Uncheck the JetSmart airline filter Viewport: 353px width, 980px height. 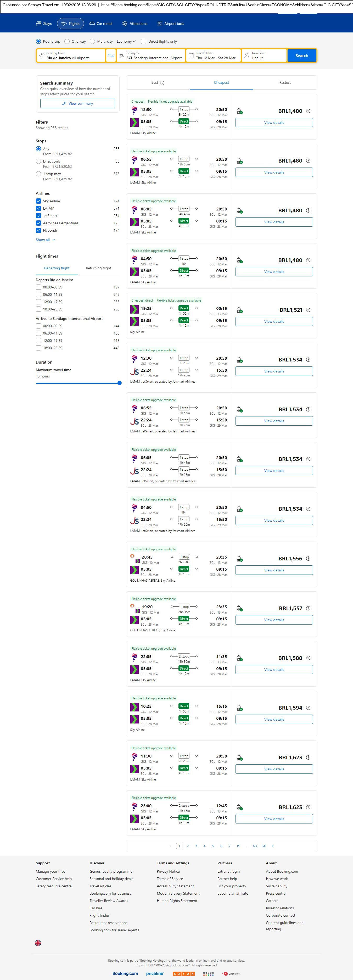[38, 216]
